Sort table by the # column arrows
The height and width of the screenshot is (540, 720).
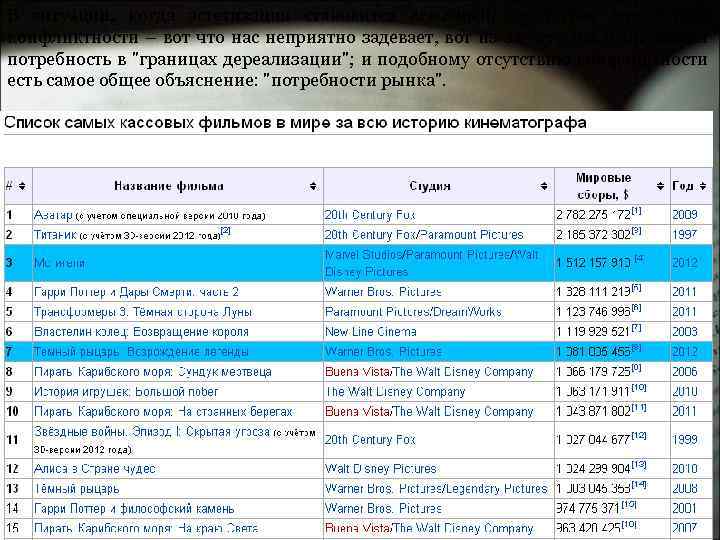coord(22,186)
